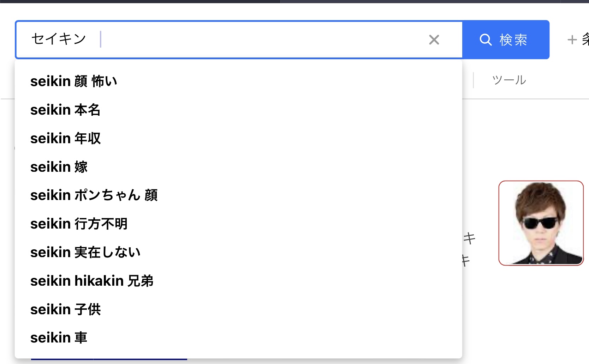Clear the search field with the X icon

434,40
